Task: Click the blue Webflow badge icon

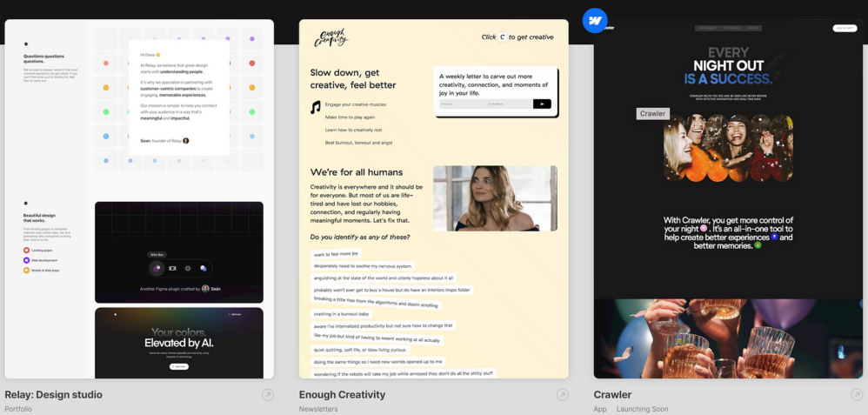Action: [x=595, y=21]
